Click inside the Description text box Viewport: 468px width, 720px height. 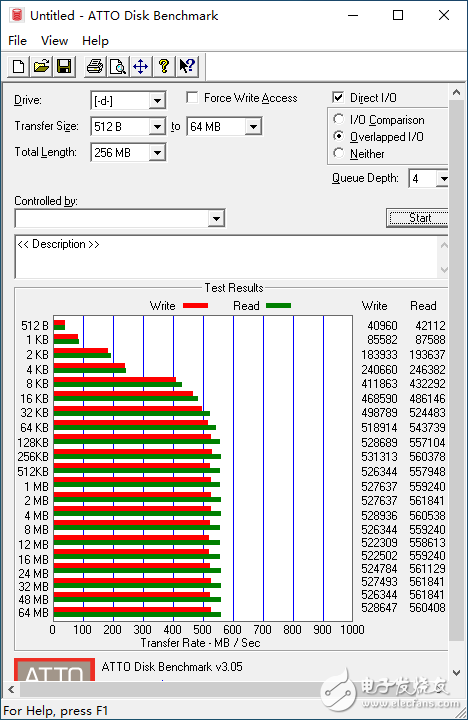click(x=227, y=257)
